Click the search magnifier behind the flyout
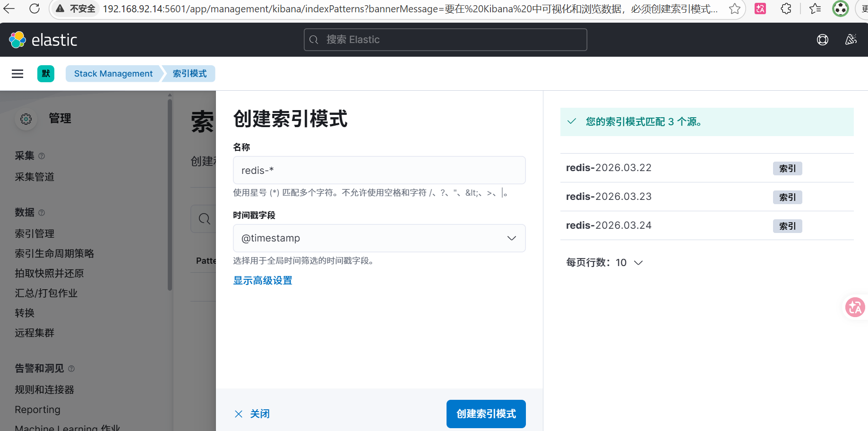This screenshot has width=868, height=431. point(204,219)
